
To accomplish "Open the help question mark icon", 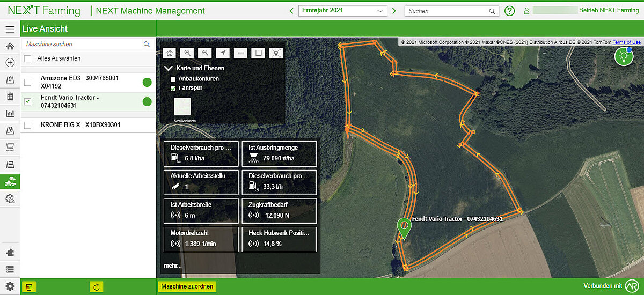I will click(x=510, y=11).
